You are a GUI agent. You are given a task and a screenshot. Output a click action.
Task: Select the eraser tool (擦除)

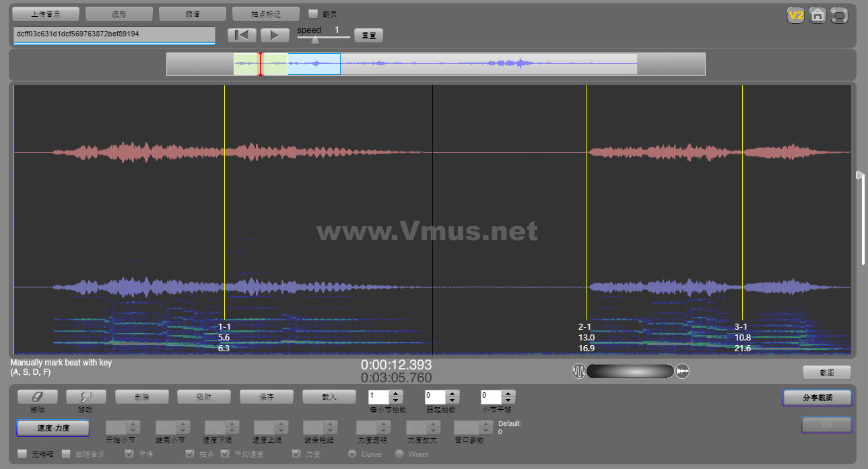point(38,397)
